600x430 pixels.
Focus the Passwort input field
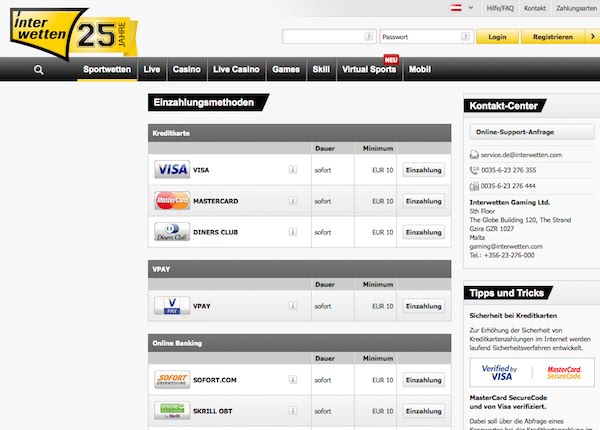(426, 37)
